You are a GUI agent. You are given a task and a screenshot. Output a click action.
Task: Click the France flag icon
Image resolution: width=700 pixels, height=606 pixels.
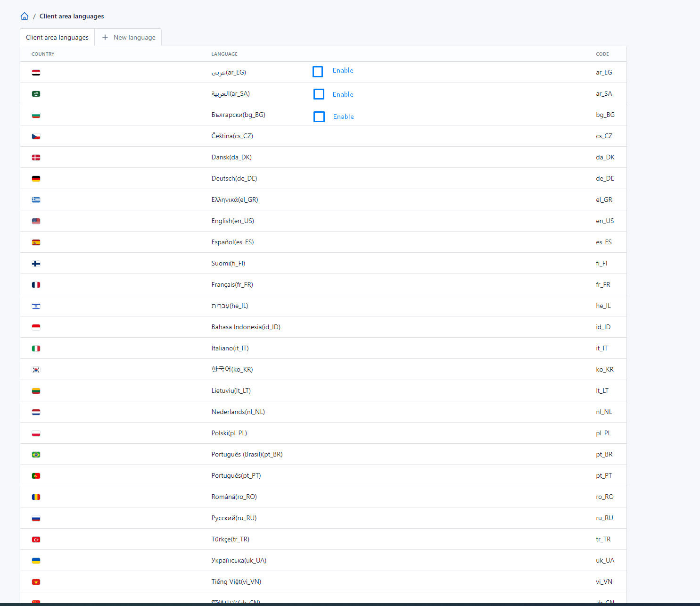[36, 284]
